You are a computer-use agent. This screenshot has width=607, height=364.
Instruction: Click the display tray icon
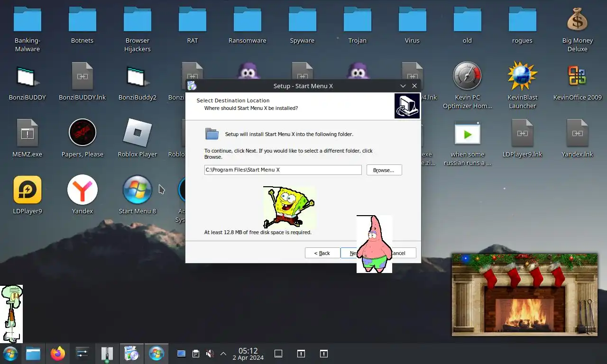(181, 354)
